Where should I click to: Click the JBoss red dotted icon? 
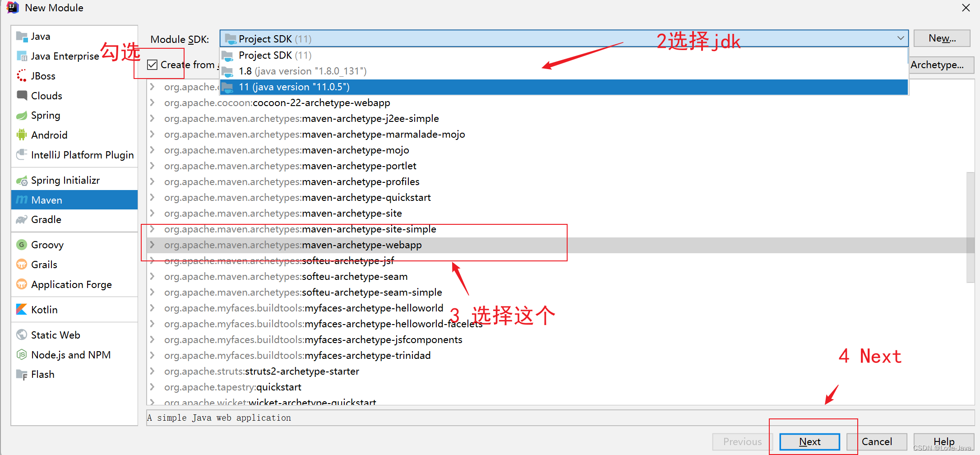[x=22, y=76]
